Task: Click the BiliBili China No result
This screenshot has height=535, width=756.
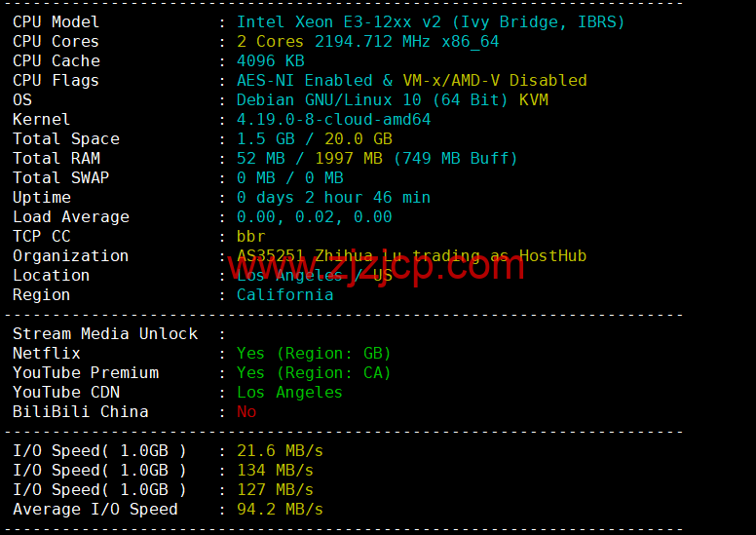Action: 246,411
